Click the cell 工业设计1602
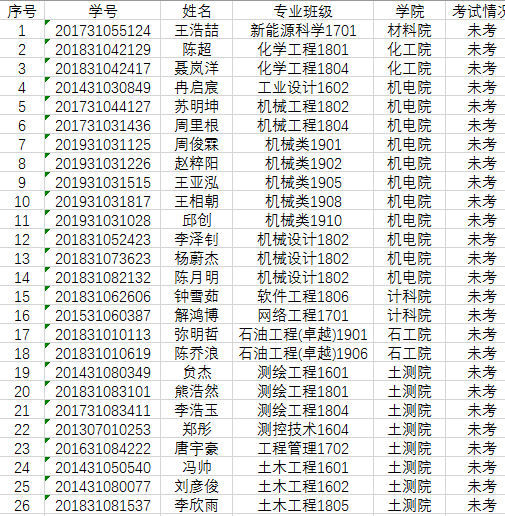505x516 pixels. pyautogui.click(x=303, y=86)
